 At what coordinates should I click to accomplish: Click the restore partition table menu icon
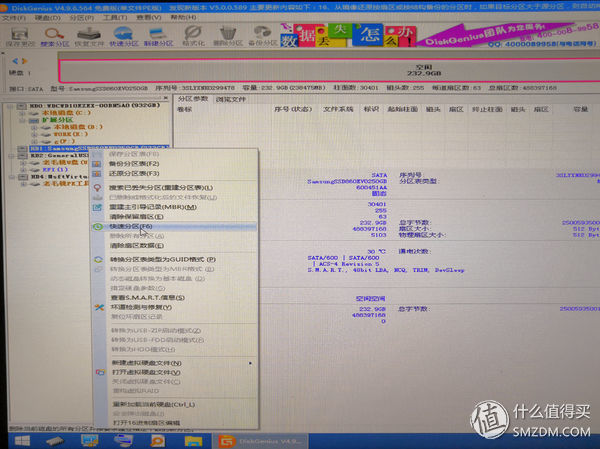point(97,174)
